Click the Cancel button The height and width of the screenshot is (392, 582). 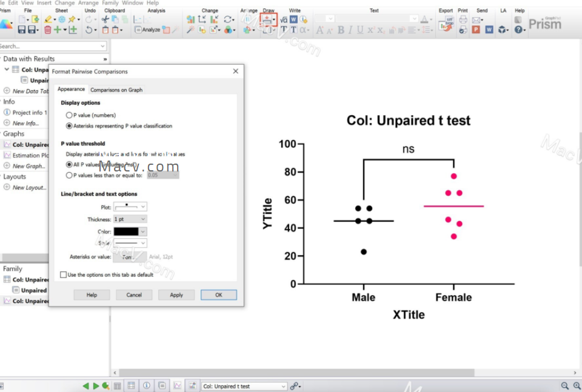[134, 295]
